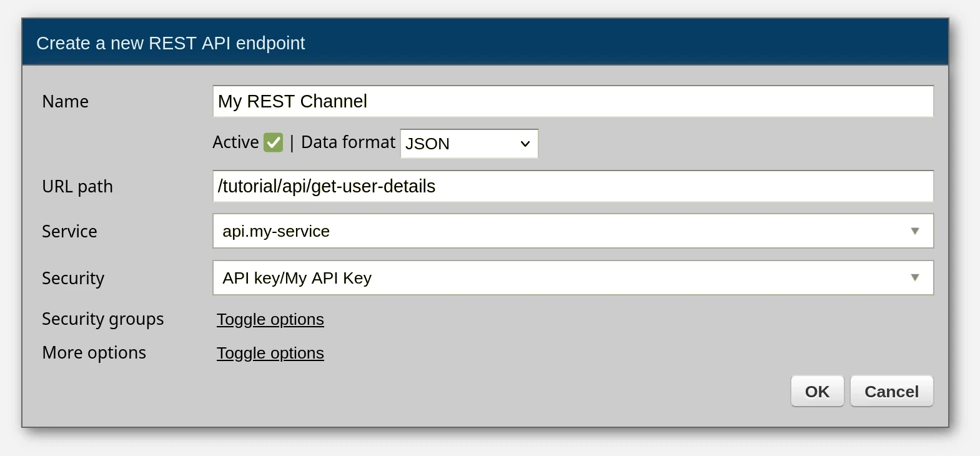Click the More options label
Image resolution: width=980 pixels, height=456 pixels.
pos(94,353)
